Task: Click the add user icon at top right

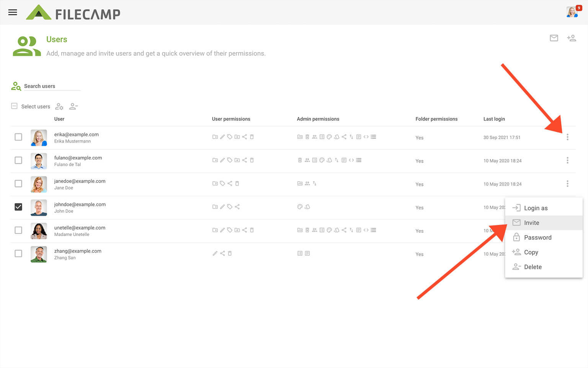Action: click(x=571, y=38)
